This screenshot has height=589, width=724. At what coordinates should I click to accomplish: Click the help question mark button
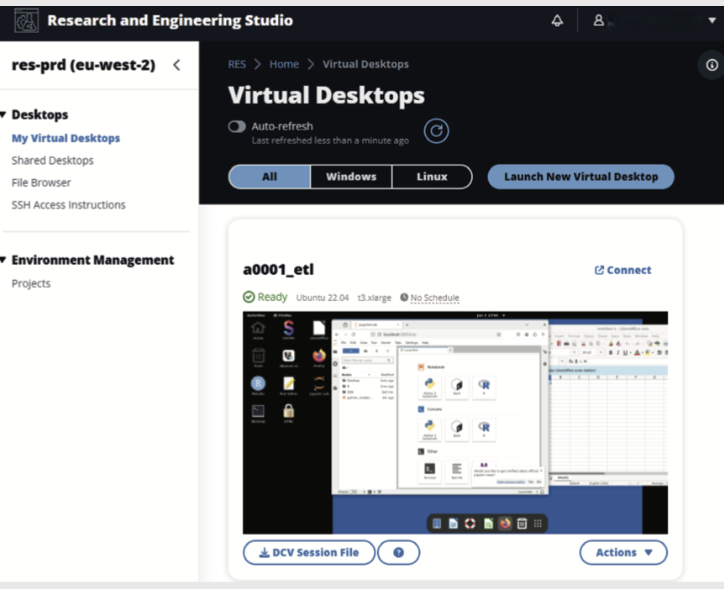[399, 552]
